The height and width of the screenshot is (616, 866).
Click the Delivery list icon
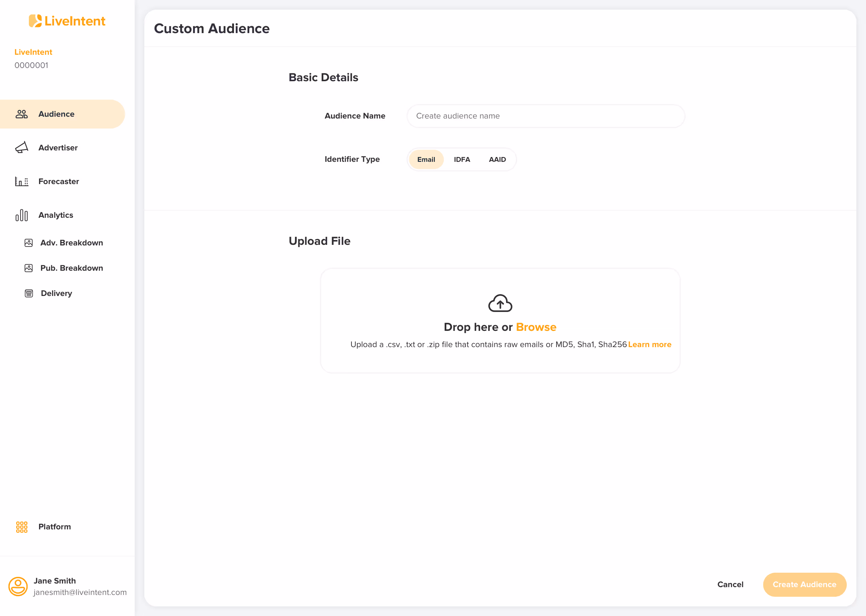[29, 293]
